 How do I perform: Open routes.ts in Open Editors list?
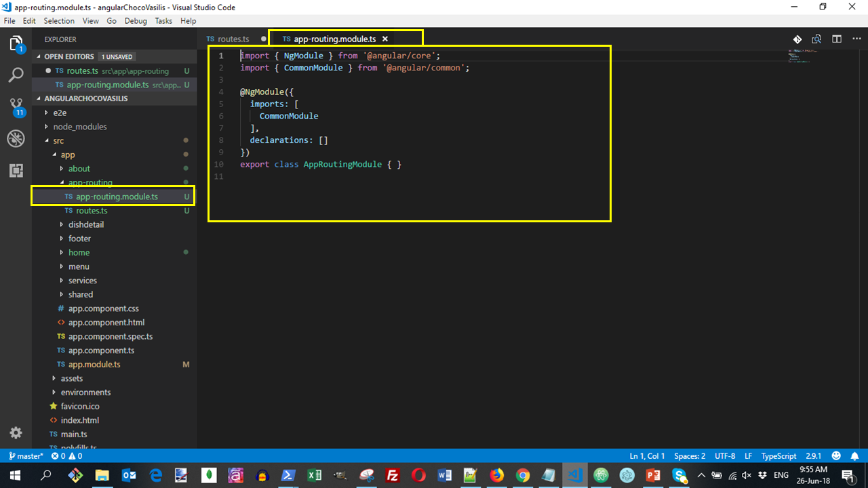114,70
